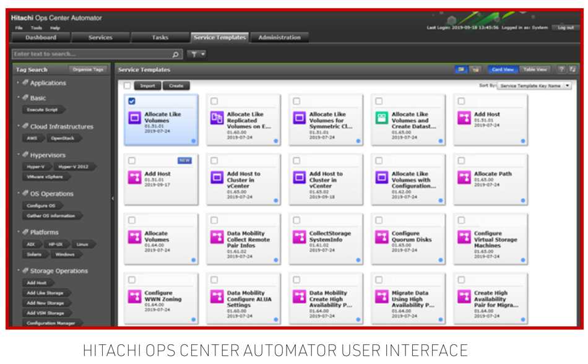This screenshot has width=588, height=364.
Task: Click the CollectStorage SystemInfo card icon
Action: [299, 237]
